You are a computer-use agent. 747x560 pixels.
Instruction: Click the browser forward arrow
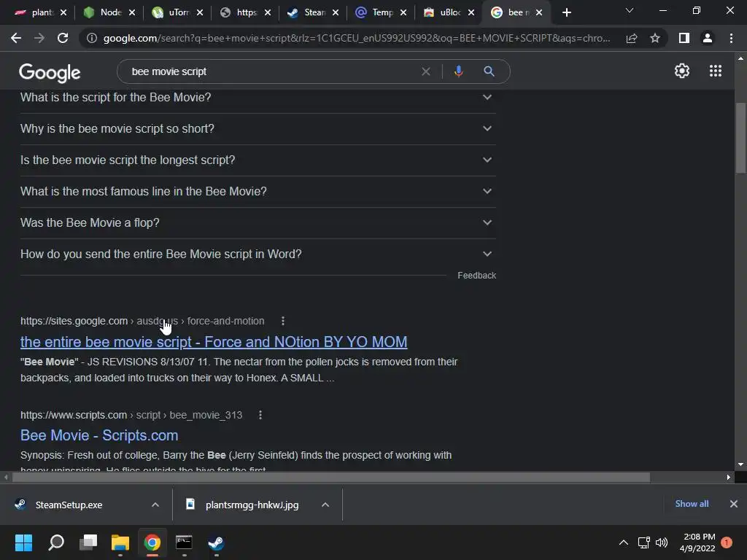point(39,38)
